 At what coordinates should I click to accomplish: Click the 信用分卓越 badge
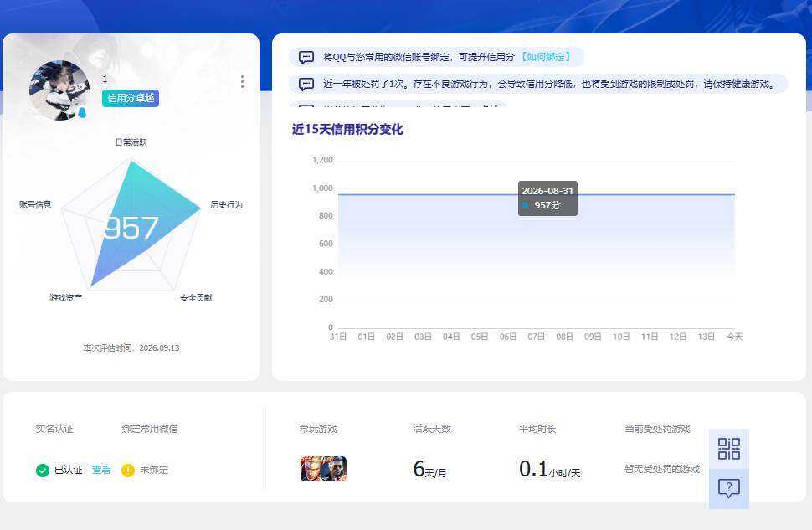coord(131,98)
